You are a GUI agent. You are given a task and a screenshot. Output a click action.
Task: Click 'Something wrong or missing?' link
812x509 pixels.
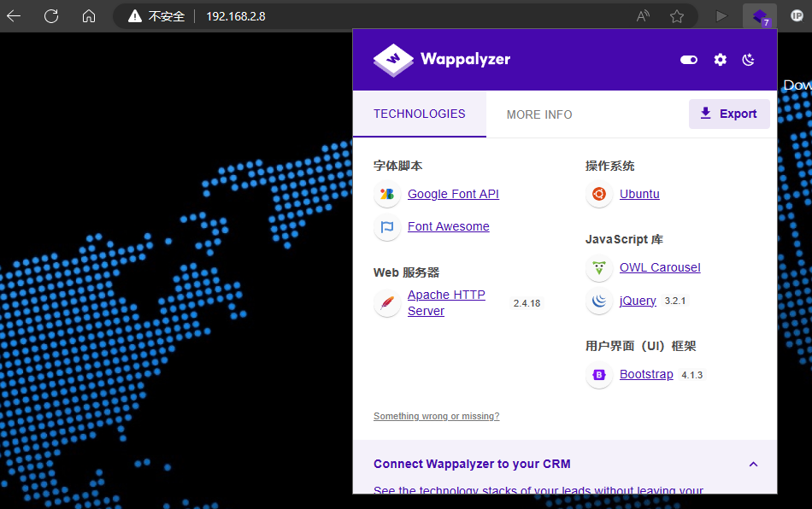click(x=437, y=416)
